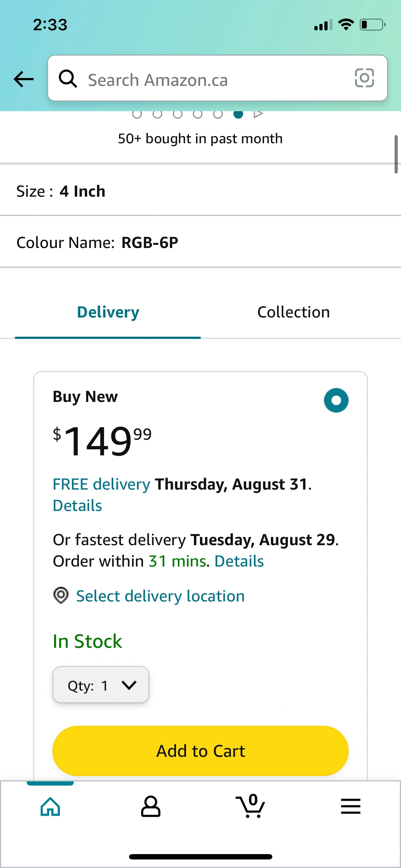Switch to the Delivery tab
This screenshot has width=401, height=868.
pyautogui.click(x=108, y=312)
